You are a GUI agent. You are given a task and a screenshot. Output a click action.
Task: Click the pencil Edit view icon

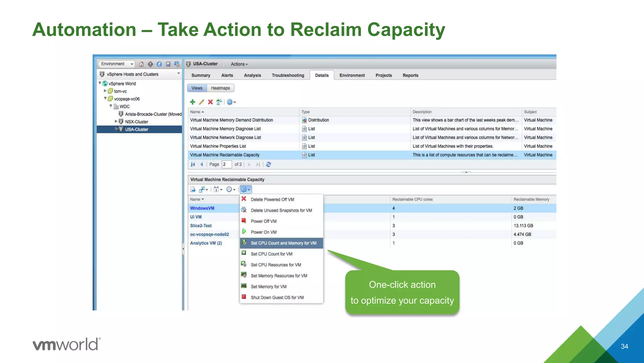coord(202,102)
